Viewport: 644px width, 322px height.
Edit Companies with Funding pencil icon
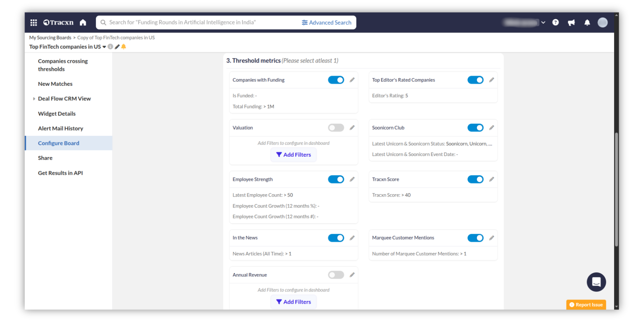(352, 80)
